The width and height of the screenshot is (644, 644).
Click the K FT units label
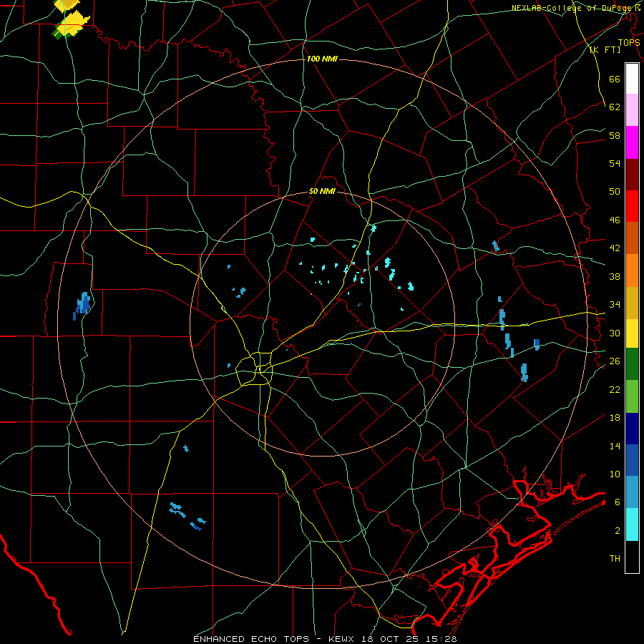tap(605, 49)
